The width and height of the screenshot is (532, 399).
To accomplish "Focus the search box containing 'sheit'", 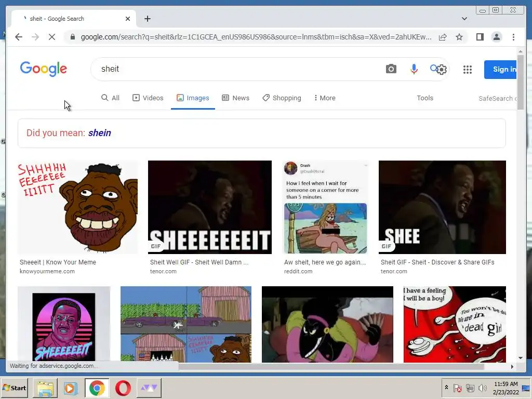I will click(237, 69).
